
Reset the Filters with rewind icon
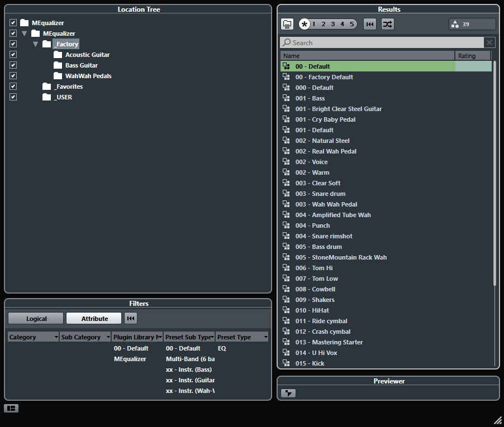click(x=131, y=319)
